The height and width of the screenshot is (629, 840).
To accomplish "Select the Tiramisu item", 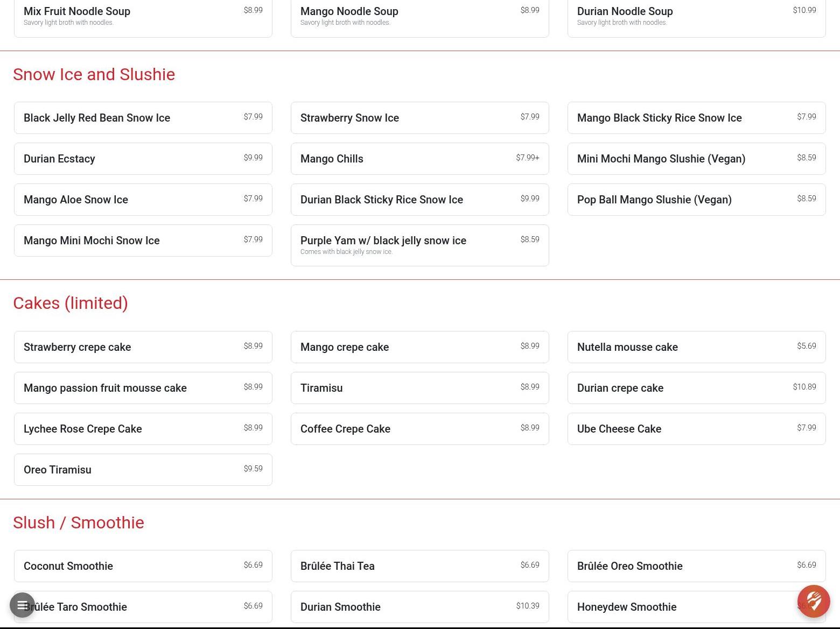I will [420, 388].
